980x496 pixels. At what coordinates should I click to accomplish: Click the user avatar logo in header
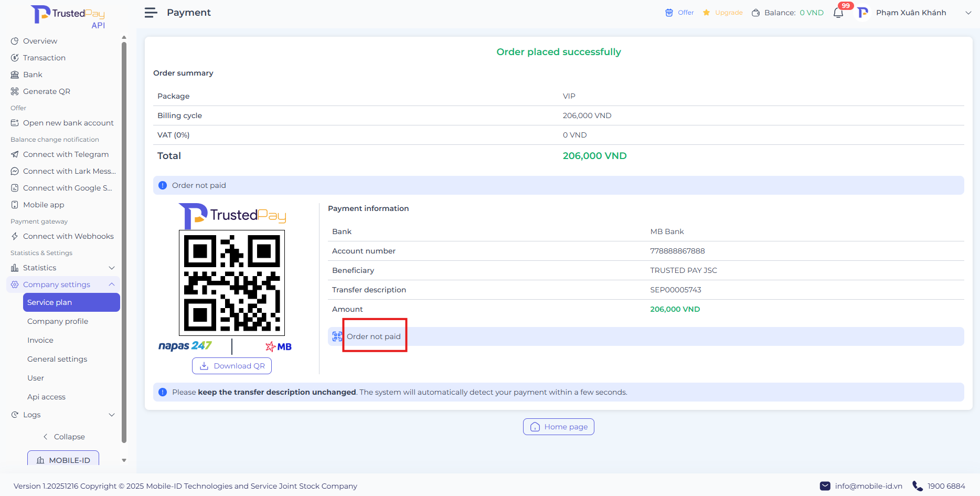coord(862,13)
